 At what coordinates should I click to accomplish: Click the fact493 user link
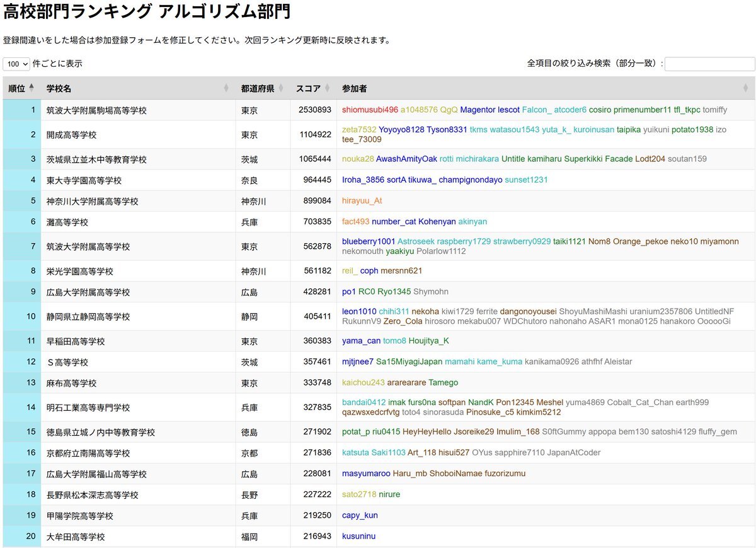tap(356, 221)
